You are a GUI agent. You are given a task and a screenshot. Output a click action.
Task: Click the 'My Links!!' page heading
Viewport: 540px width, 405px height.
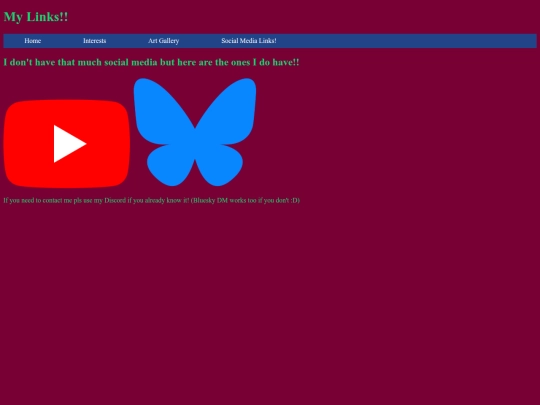pyautogui.click(x=36, y=17)
